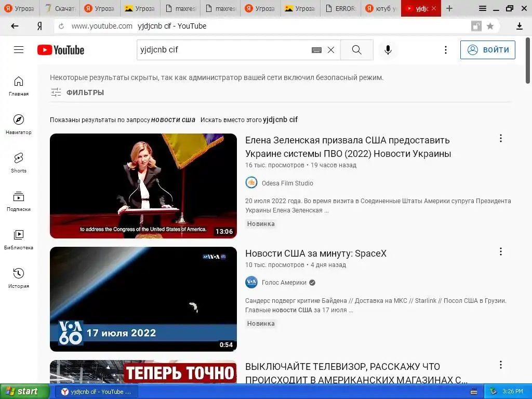Click the ВОЙТИ sign-in button
This screenshot has height=399, width=532.
(x=487, y=50)
